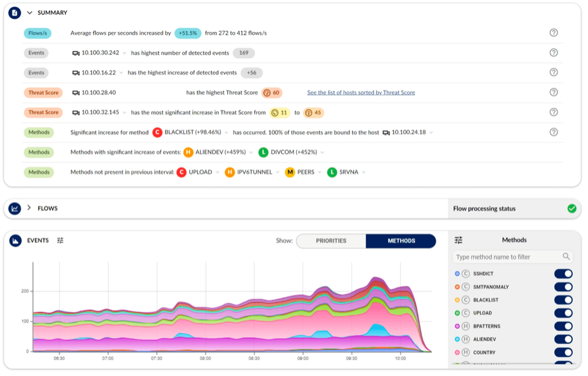
Task: Click the Methods panel settings icon
Action: coord(459,240)
